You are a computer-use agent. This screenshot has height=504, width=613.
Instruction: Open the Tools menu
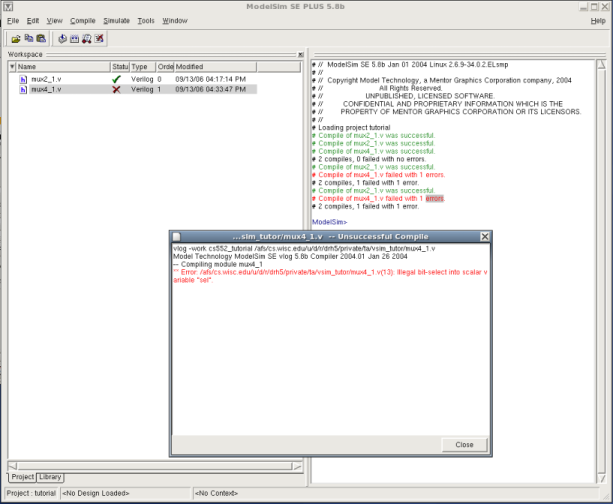(146, 20)
